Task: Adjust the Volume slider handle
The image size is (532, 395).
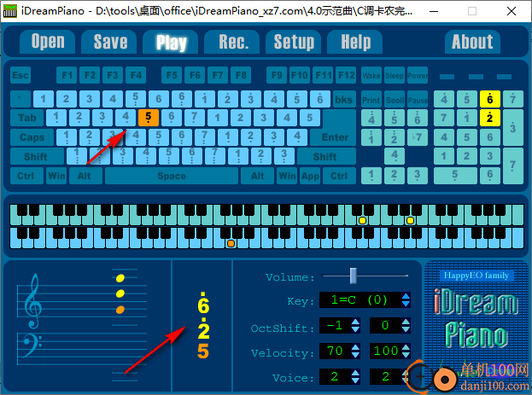Action: coord(354,276)
